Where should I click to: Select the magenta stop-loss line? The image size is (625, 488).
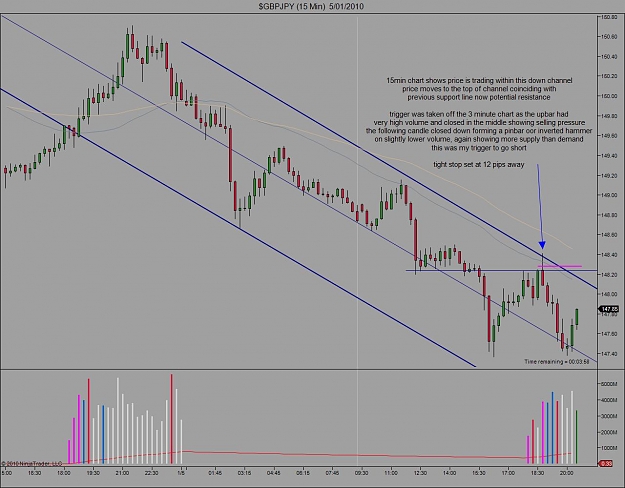point(560,266)
